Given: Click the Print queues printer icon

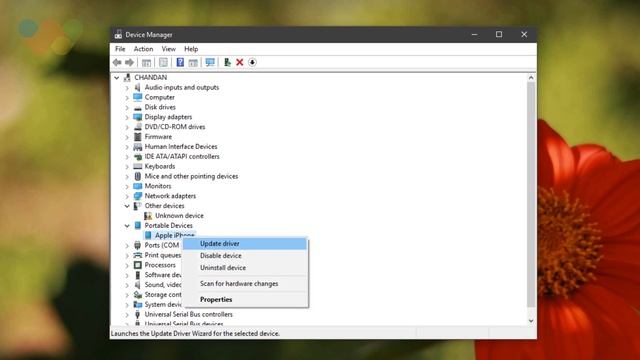Looking at the screenshot, I should click(x=138, y=255).
